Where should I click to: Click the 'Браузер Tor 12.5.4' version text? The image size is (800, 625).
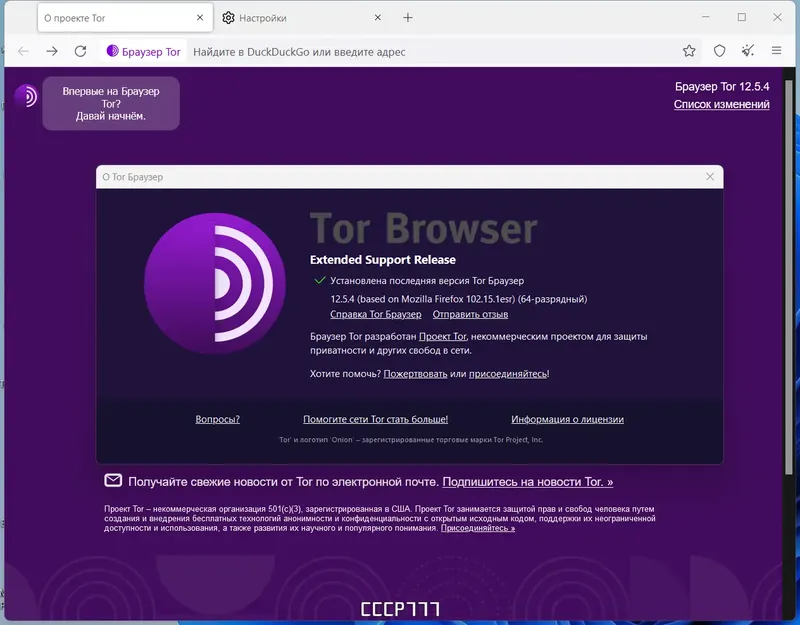pyautogui.click(x=722, y=87)
